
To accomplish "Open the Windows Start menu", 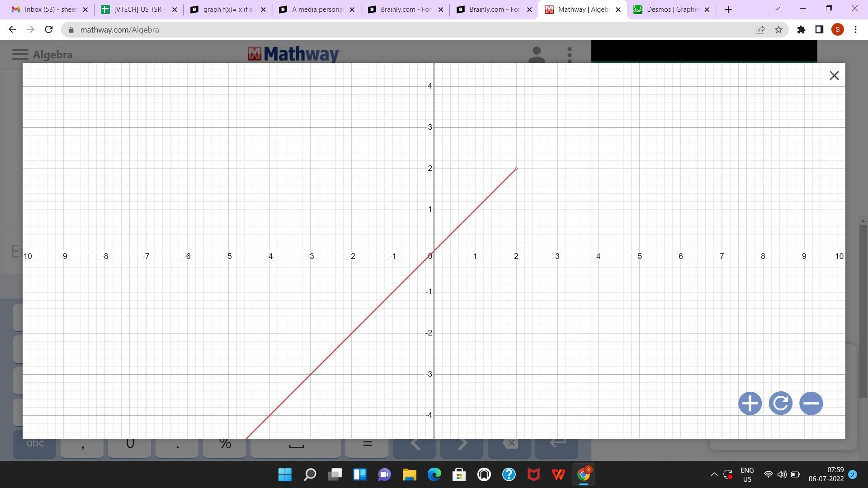I will pos(285,474).
